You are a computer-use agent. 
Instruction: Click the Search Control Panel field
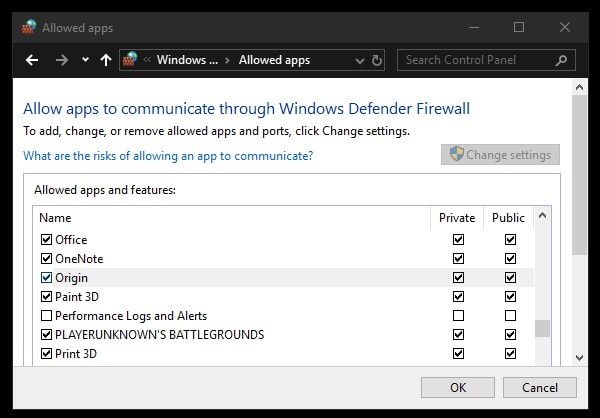tap(486, 60)
